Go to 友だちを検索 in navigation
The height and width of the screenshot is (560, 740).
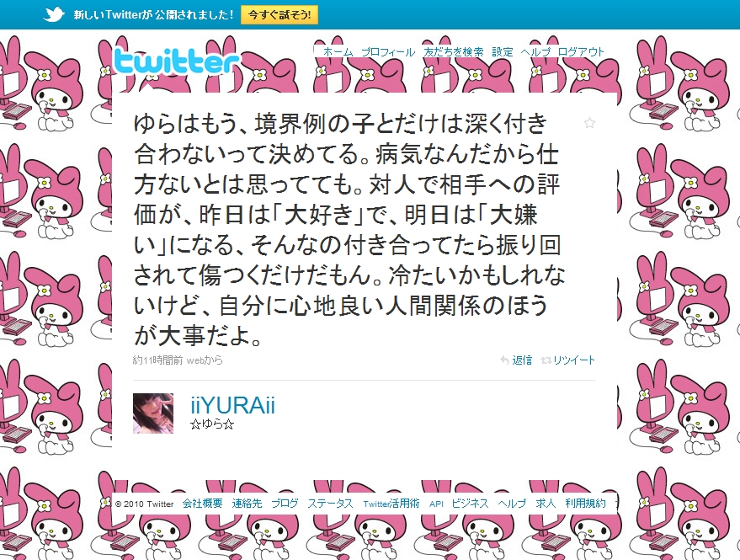pyautogui.click(x=454, y=52)
